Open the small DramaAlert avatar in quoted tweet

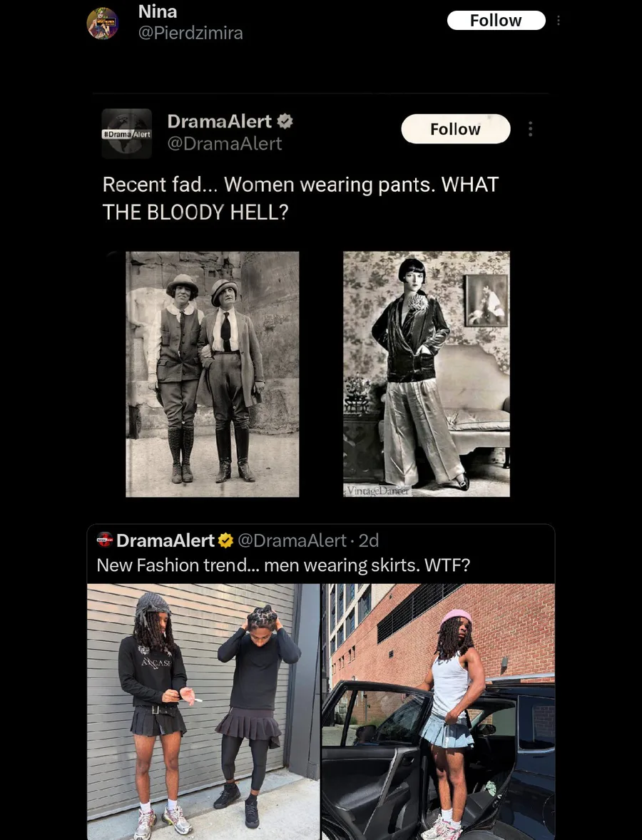[x=105, y=540]
